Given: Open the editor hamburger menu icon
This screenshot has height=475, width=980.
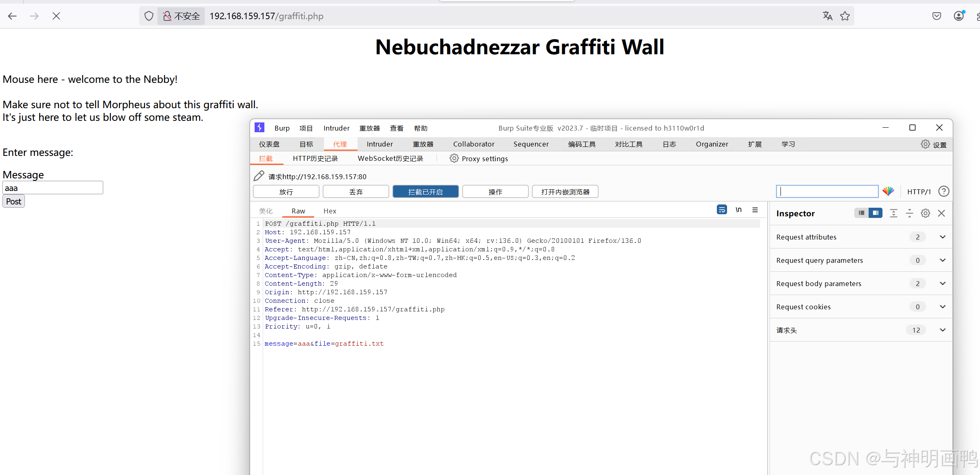Looking at the screenshot, I should coord(755,210).
